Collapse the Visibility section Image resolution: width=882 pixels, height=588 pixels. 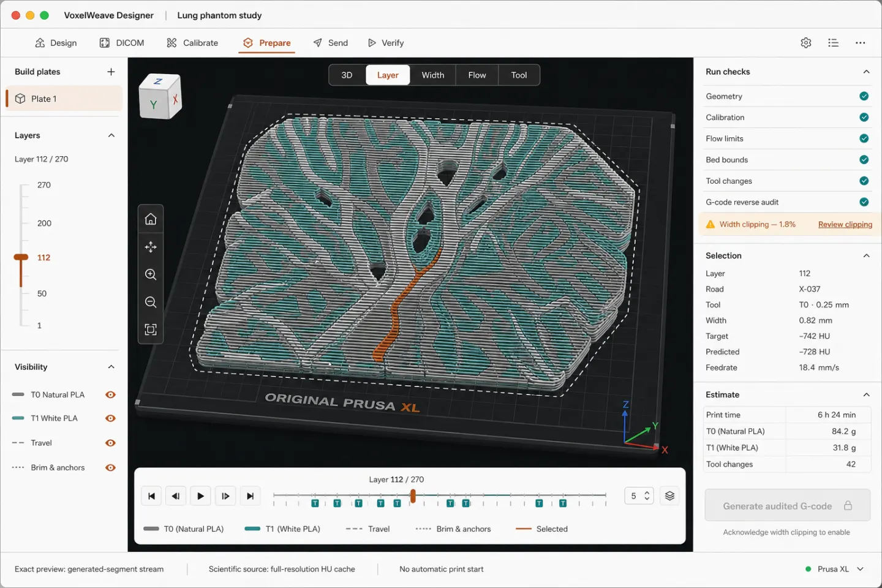pyautogui.click(x=111, y=367)
